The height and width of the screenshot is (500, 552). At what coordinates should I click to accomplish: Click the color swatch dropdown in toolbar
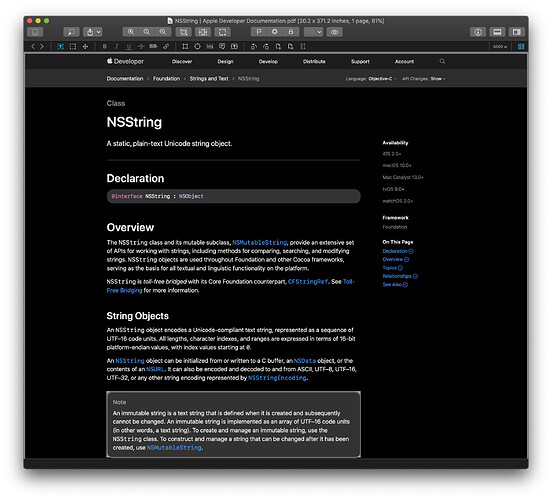pyautogui.click(x=314, y=32)
